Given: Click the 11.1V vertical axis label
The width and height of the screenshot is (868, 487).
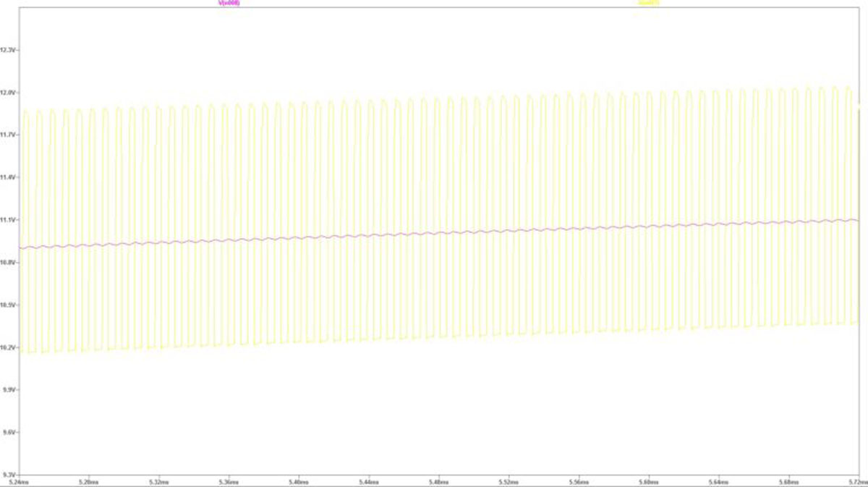Looking at the screenshot, I should pos(9,220).
